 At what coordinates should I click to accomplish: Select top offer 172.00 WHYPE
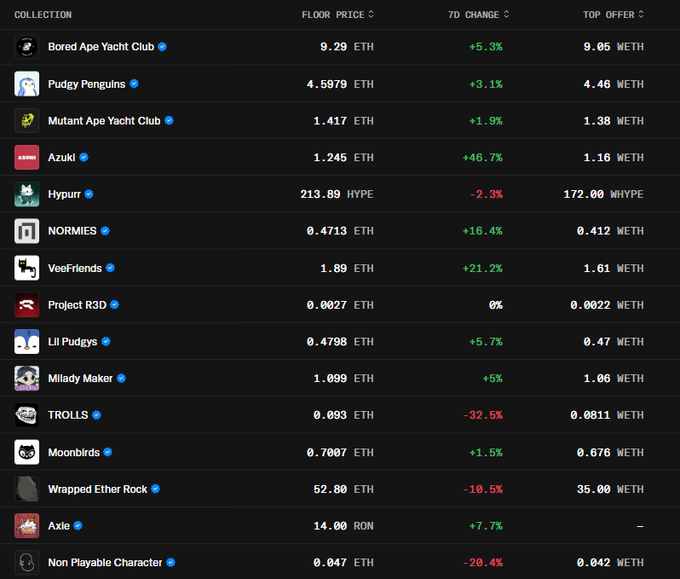click(603, 194)
